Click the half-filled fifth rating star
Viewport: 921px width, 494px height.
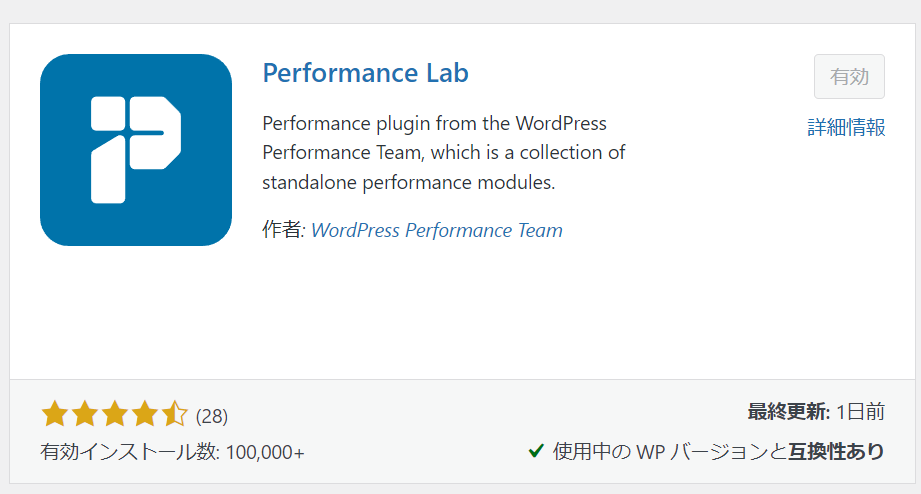[174, 414]
